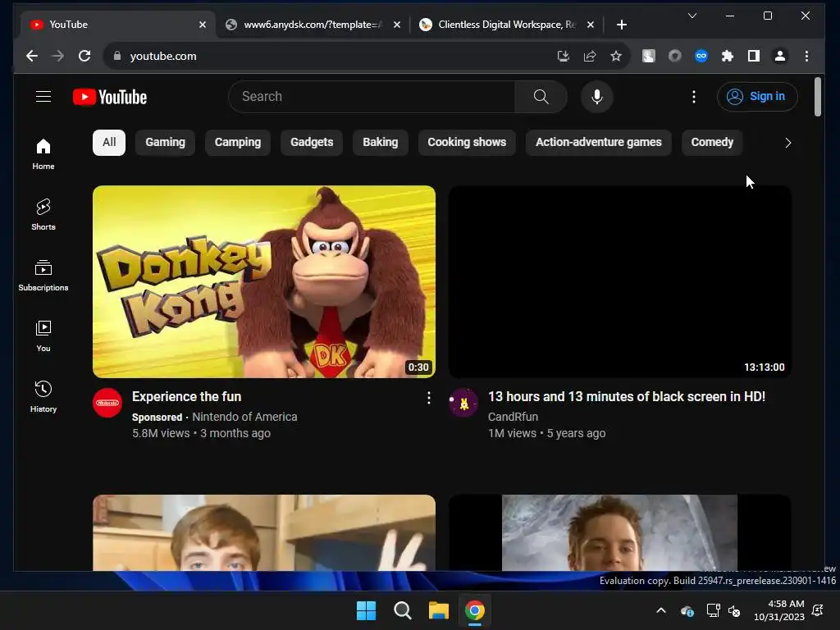This screenshot has height=630, width=840.
Task: Open the You section in sidebar
Action: pos(43,336)
